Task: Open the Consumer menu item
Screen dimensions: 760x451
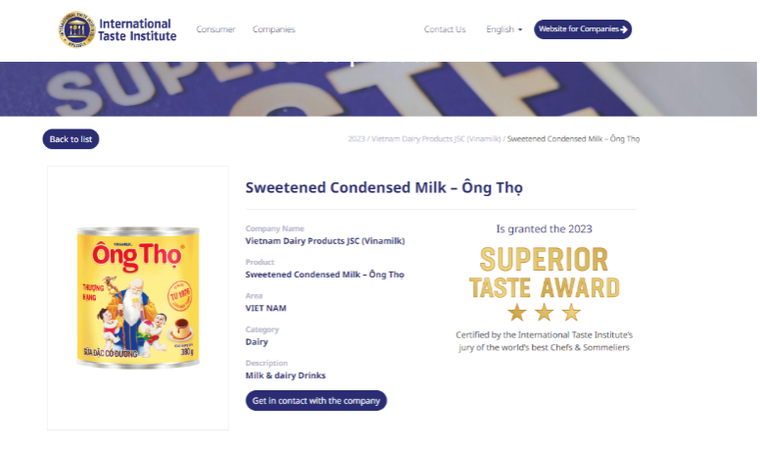Action: point(216,30)
